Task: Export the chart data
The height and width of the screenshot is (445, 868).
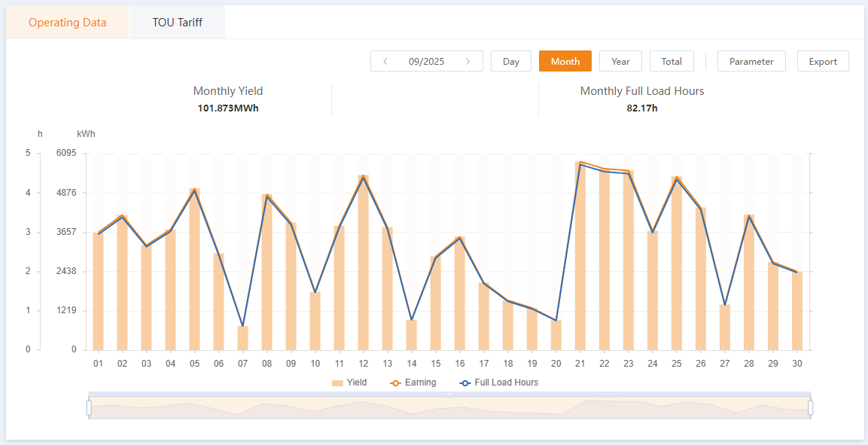Action: (x=823, y=62)
